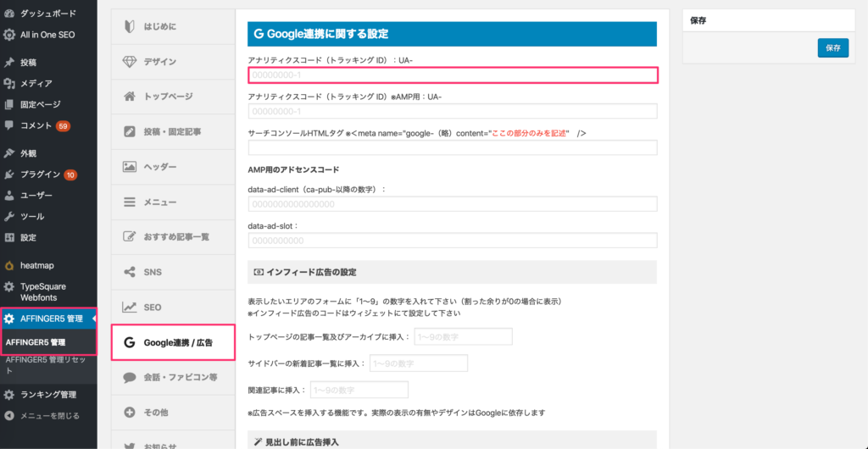The width and height of the screenshot is (868, 449).
Task: Click the Google連携に関する設定 title bar
Action: point(453,34)
